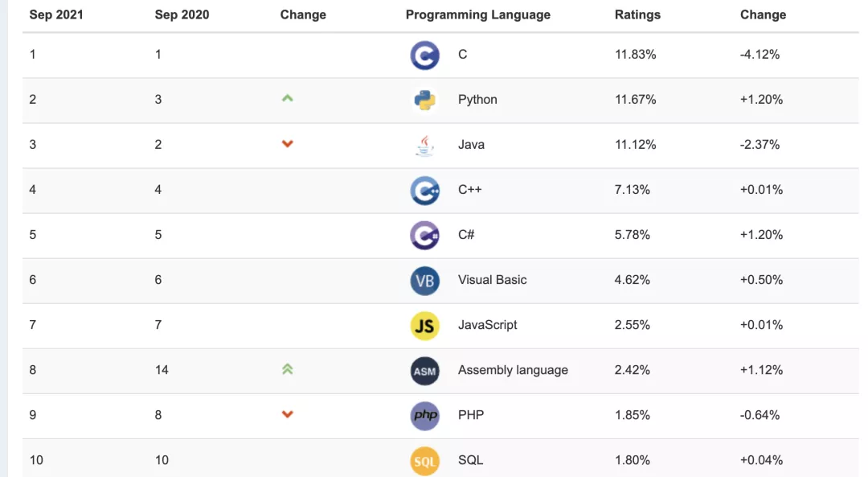Click the C++ logo icon
The height and width of the screenshot is (477, 868).
[424, 191]
